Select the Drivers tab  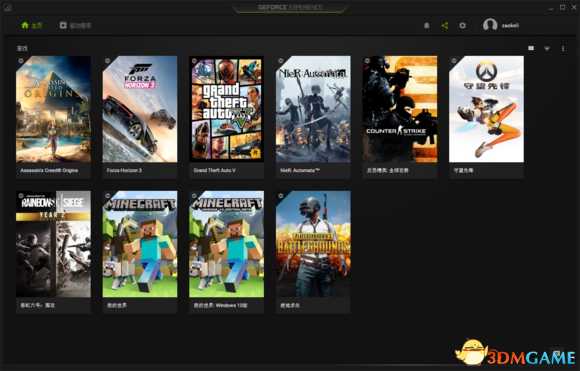click(75, 25)
